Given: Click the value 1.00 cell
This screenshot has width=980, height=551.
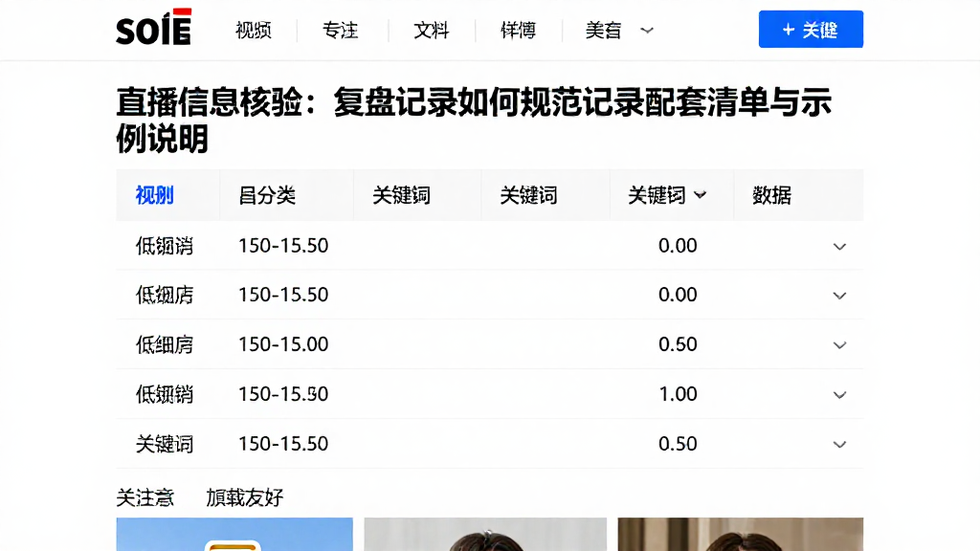Looking at the screenshot, I should point(678,394).
